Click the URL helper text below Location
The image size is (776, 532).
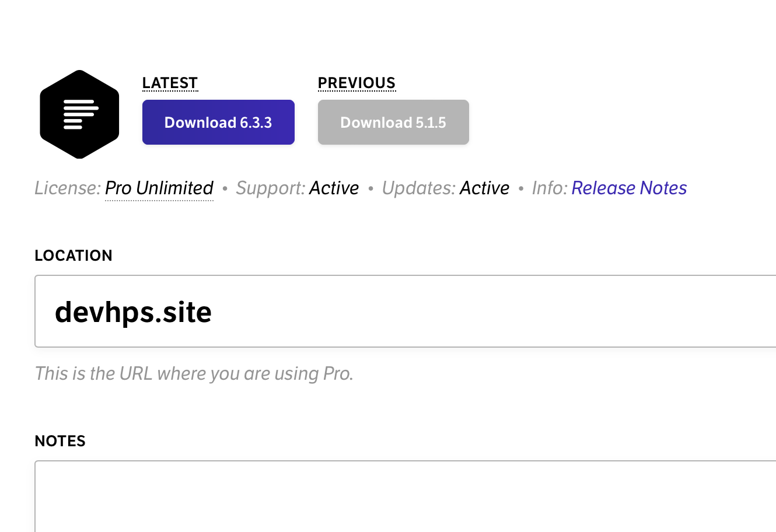click(194, 373)
